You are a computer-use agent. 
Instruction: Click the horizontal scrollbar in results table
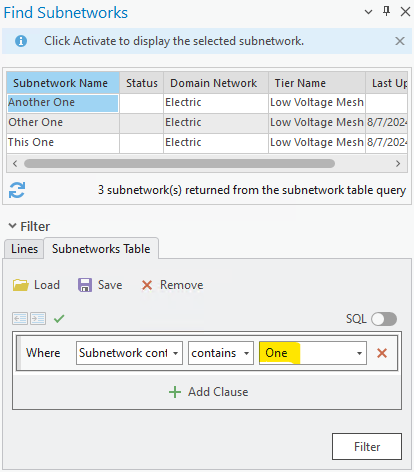(179, 164)
